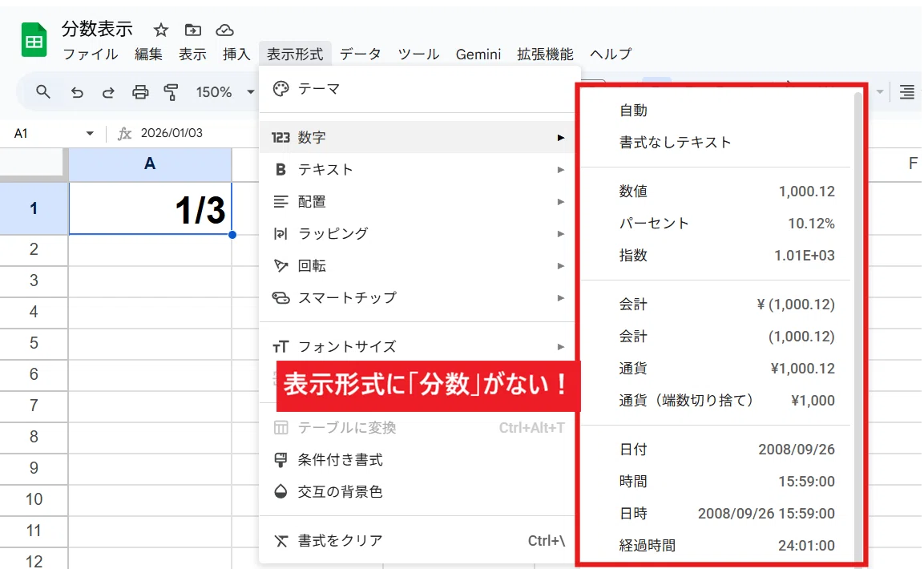
Task: Check the cloud save status icon
Action: coord(224,30)
